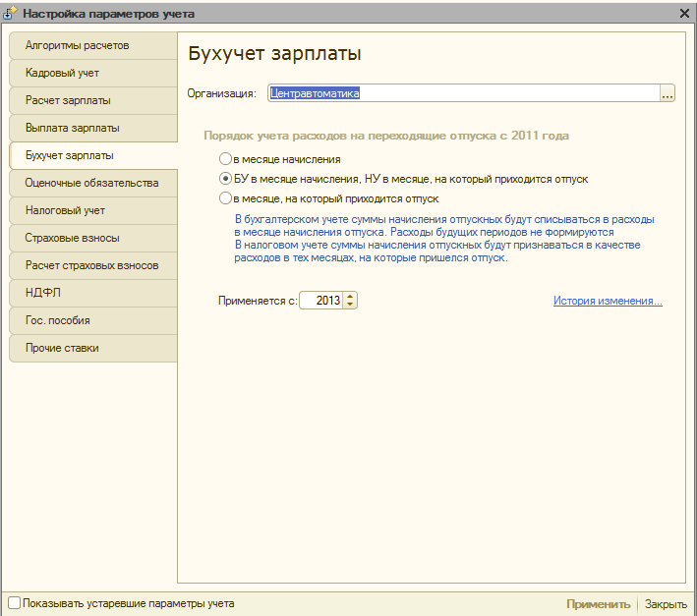Open the 'История изменения...' link
Image resolution: width=697 pixels, height=616 pixels.
tap(607, 302)
